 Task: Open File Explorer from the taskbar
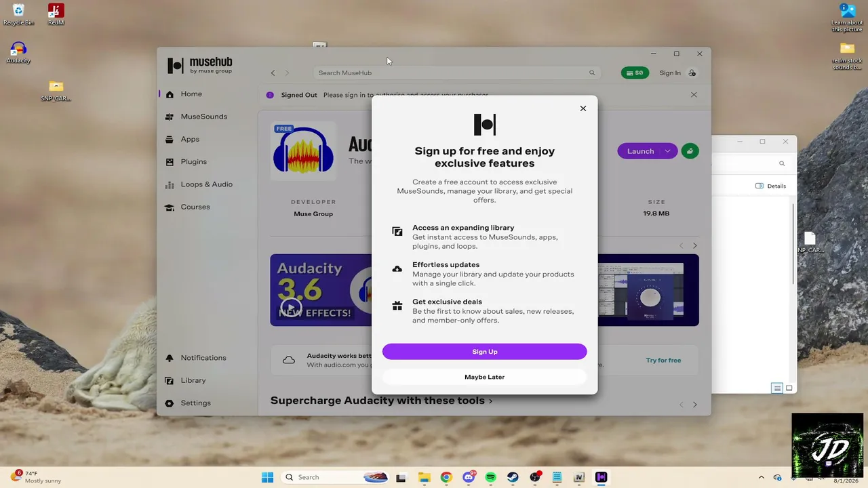424,478
